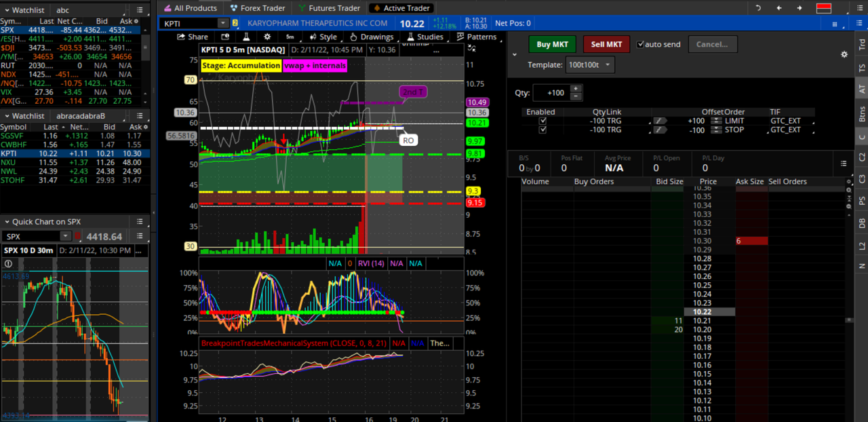Open the Studies menu
Screen dimensions: 868x422
[x=425, y=37]
